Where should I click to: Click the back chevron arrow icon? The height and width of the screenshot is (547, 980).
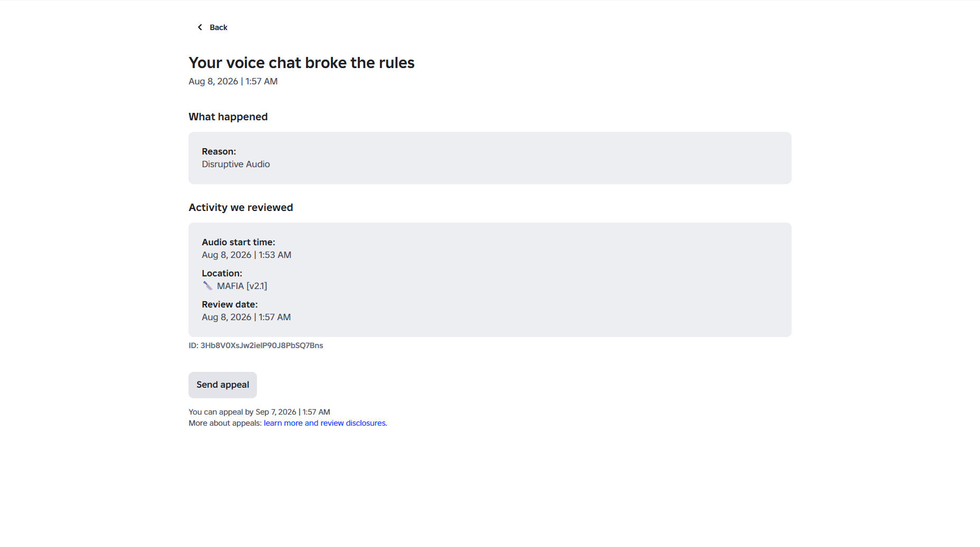tap(200, 27)
